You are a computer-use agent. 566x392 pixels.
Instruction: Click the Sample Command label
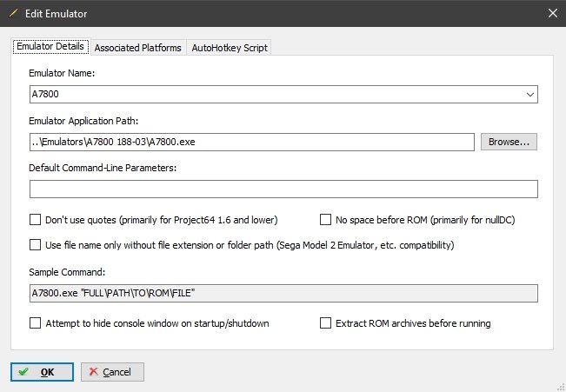tap(67, 272)
